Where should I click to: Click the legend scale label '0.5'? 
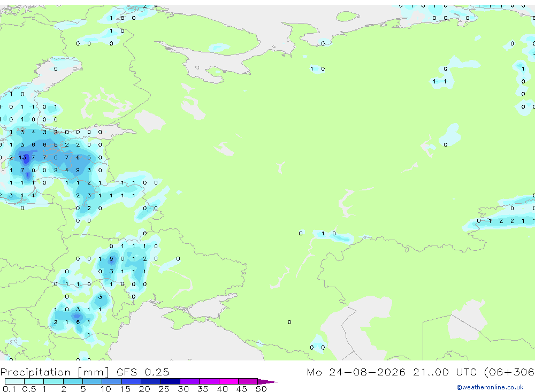pos(29,389)
